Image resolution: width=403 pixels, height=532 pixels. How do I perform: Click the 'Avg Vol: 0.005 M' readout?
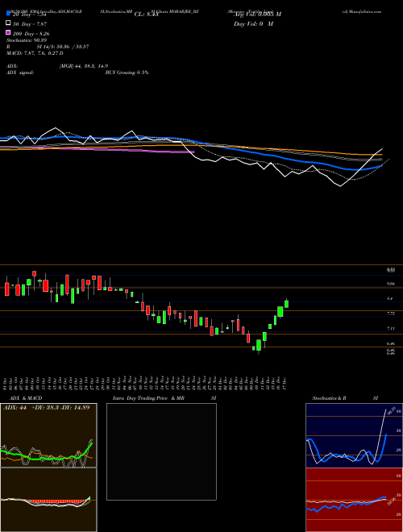[257, 15]
